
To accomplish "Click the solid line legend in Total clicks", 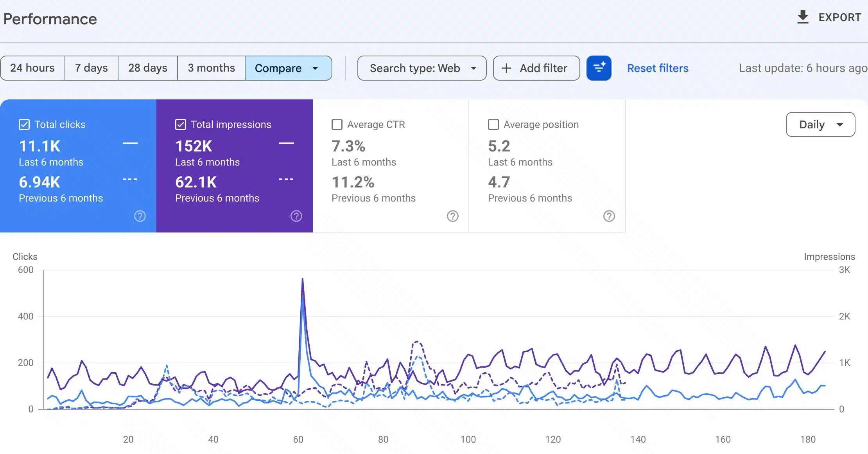I will pos(130,143).
